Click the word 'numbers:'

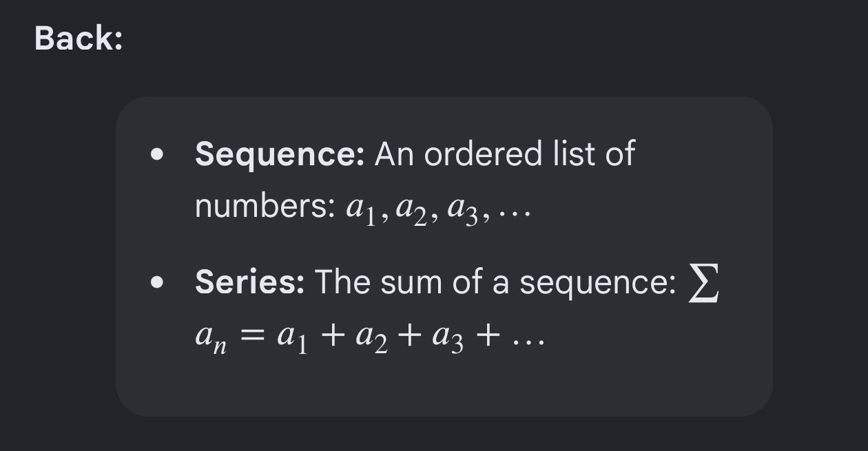point(265,206)
